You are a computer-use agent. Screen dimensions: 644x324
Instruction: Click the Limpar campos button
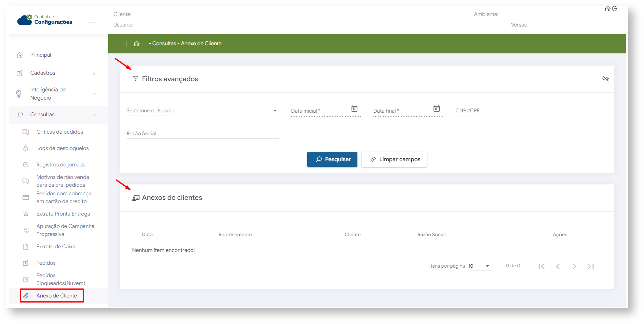[x=394, y=160]
